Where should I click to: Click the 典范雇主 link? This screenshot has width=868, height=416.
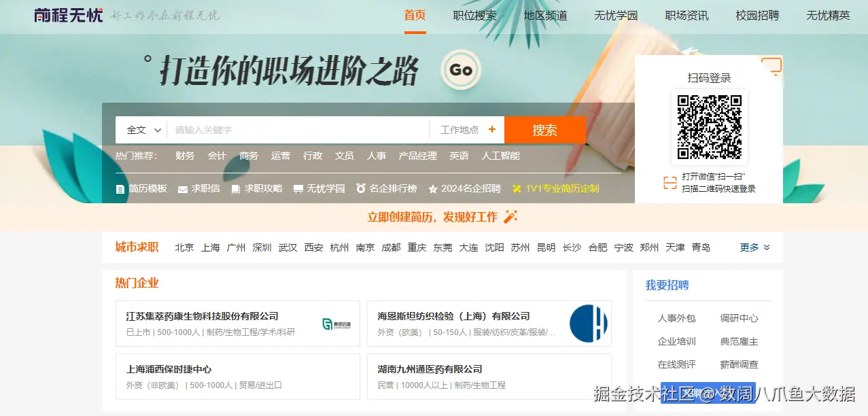coord(739,341)
